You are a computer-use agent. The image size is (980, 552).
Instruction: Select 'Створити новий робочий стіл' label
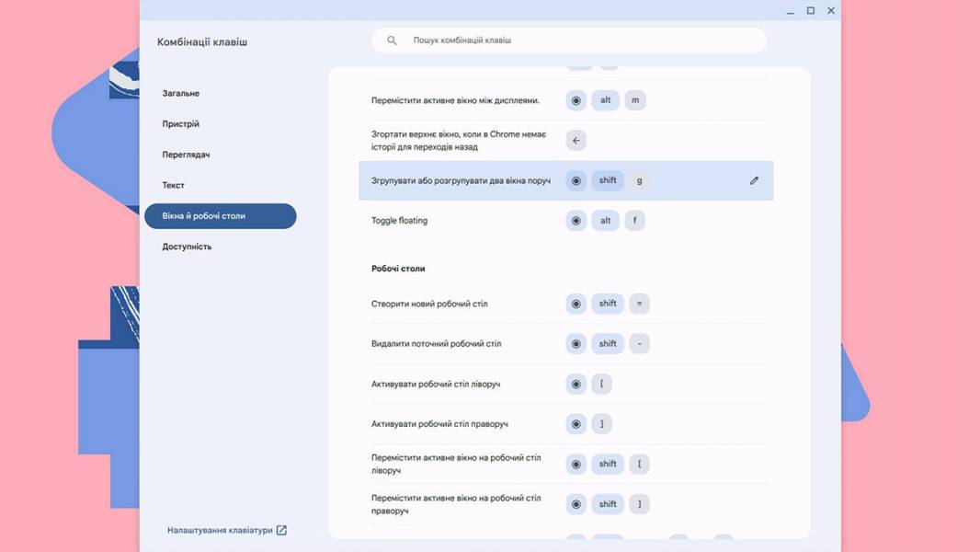[429, 304]
